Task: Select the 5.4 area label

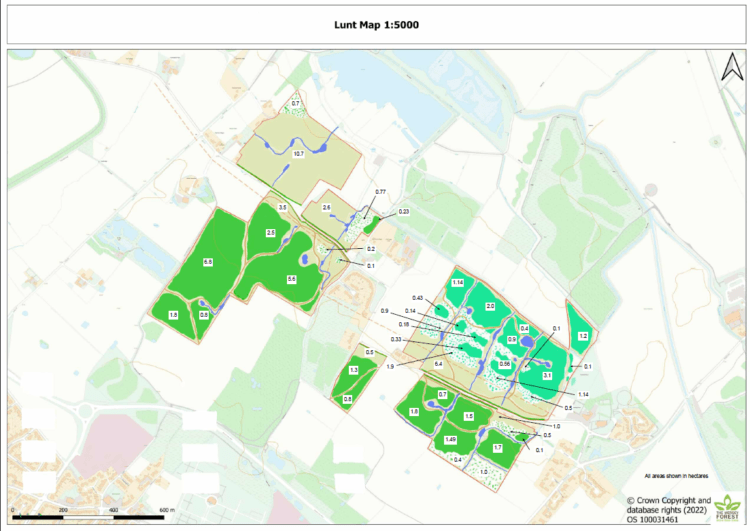Action: [438, 364]
